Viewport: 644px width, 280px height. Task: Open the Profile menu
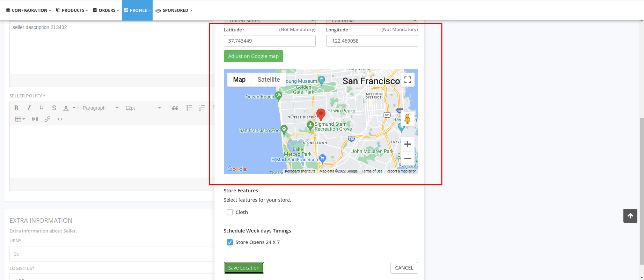pyautogui.click(x=137, y=10)
